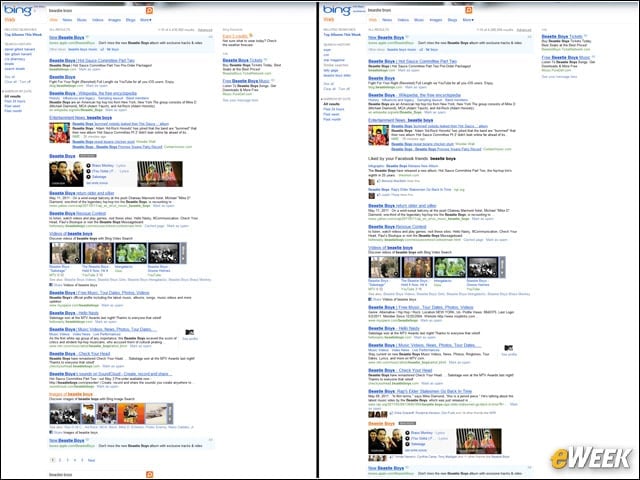Play the Brass Monkey song on right page
640x480 pixels.
407,433
